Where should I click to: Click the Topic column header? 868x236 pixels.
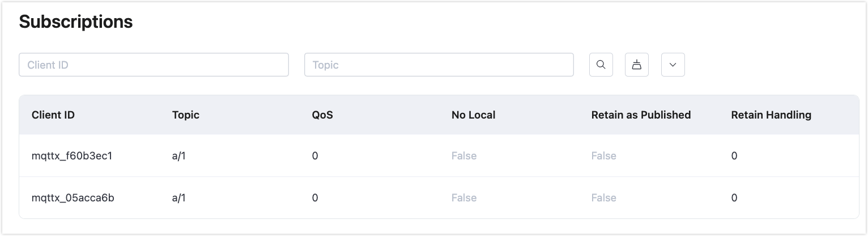[186, 115]
